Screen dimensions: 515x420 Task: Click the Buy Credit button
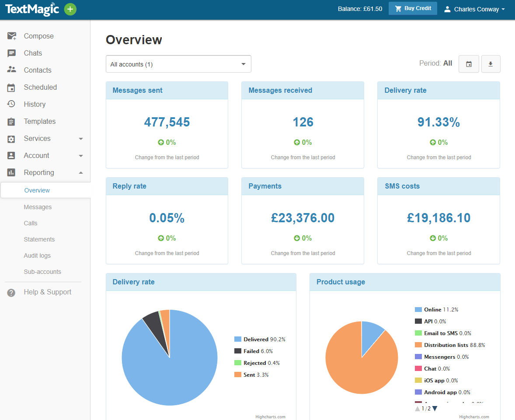tap(413, 9)
